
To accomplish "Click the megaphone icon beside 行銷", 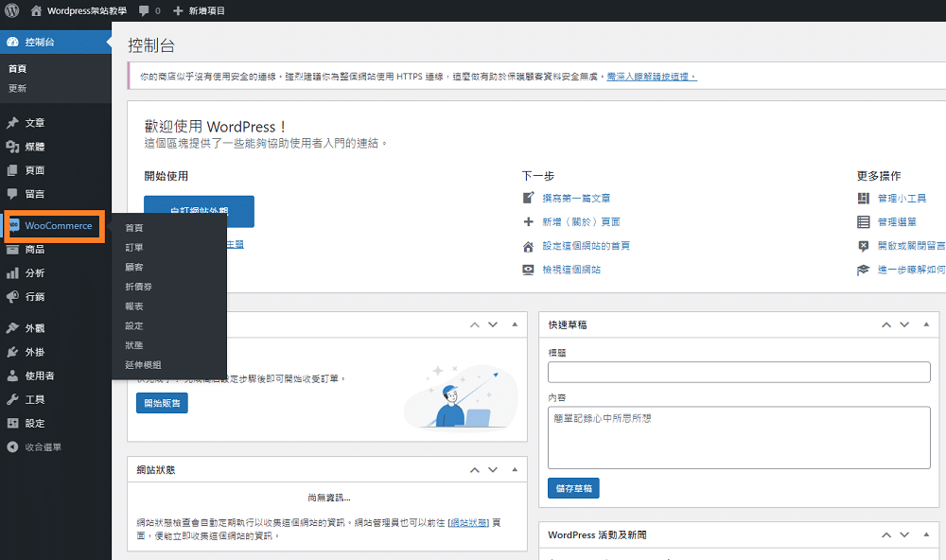I will click(12, 296).
